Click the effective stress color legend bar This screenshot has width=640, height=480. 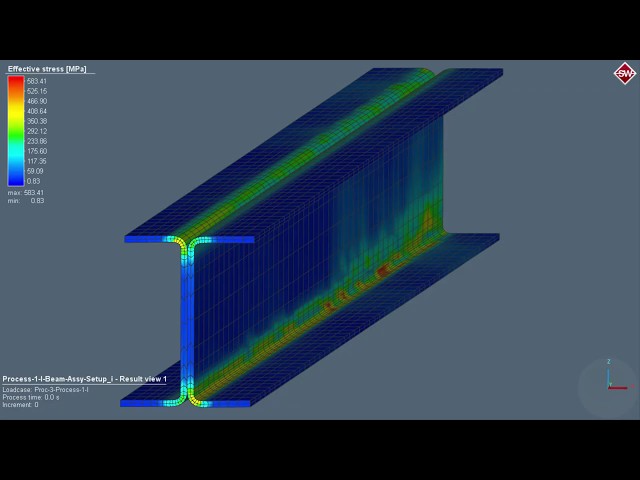(x=16, y=131)
